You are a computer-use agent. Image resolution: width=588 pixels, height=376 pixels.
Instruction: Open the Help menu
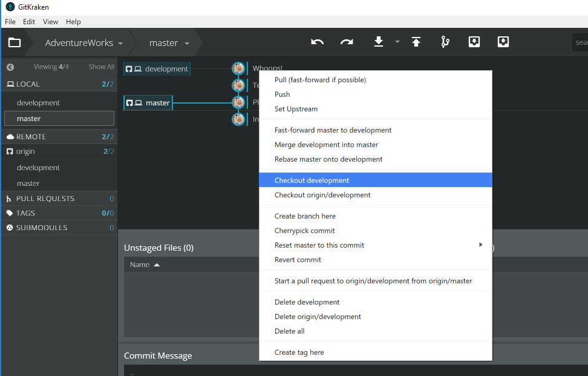(73, 22)
